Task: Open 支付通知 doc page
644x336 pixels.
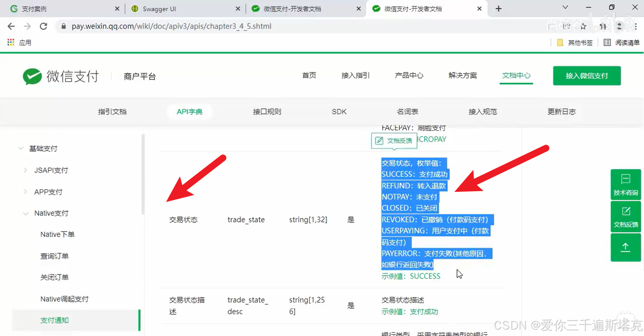Action: coord(76,320)
